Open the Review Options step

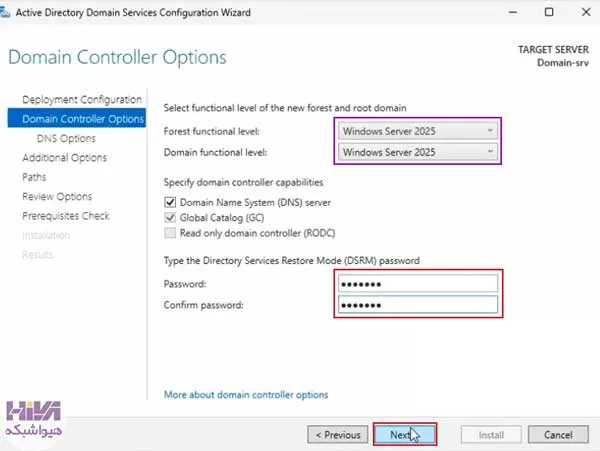(x=57, y=196)
